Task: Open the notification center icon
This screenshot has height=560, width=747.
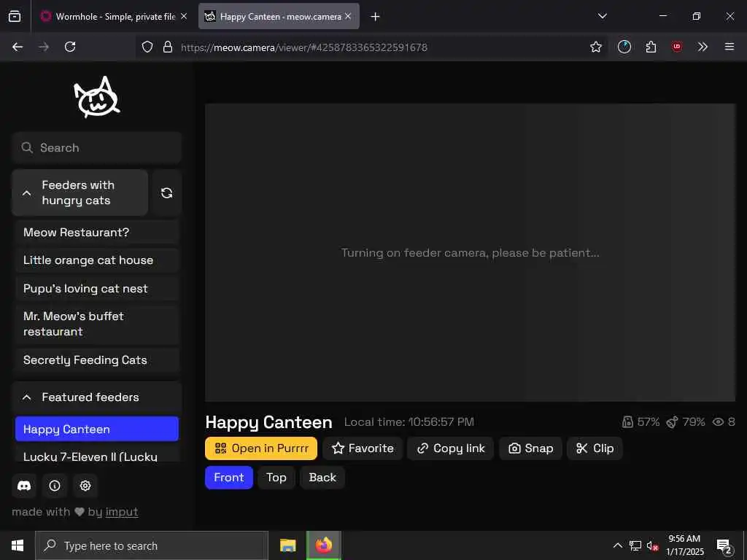Action: (x=724, y=545)
